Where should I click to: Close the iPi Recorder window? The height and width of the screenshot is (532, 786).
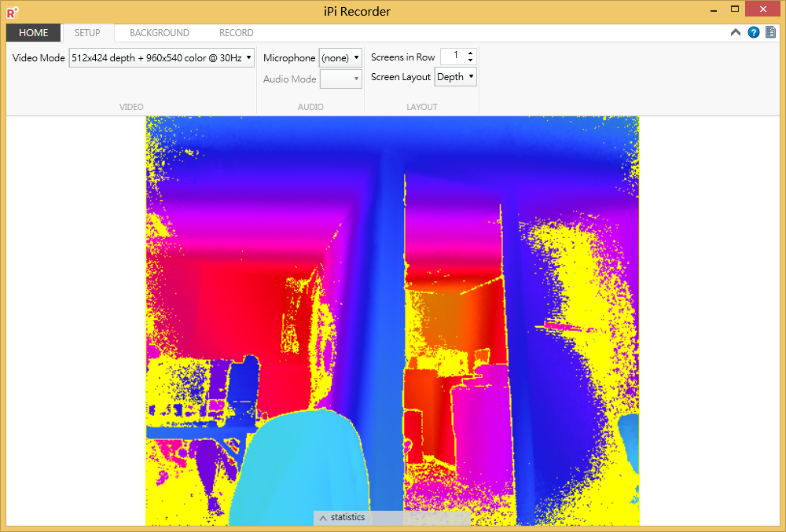(x=765, y=9)
